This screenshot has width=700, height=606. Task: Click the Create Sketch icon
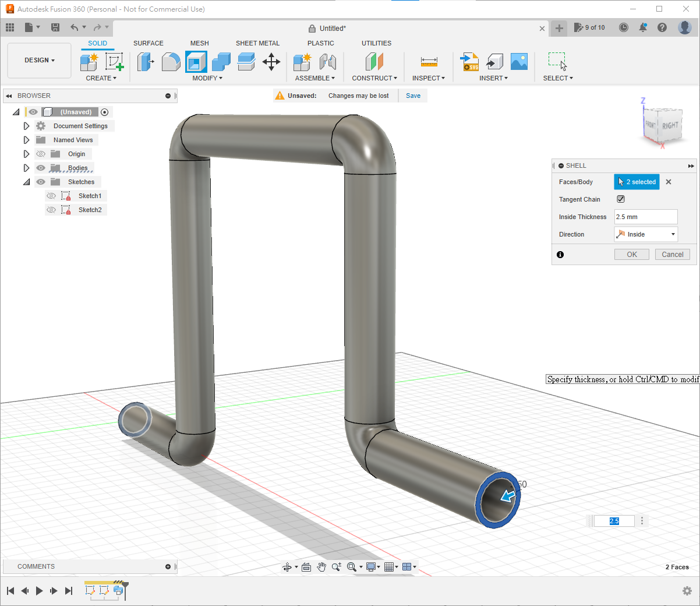point(114,61)
